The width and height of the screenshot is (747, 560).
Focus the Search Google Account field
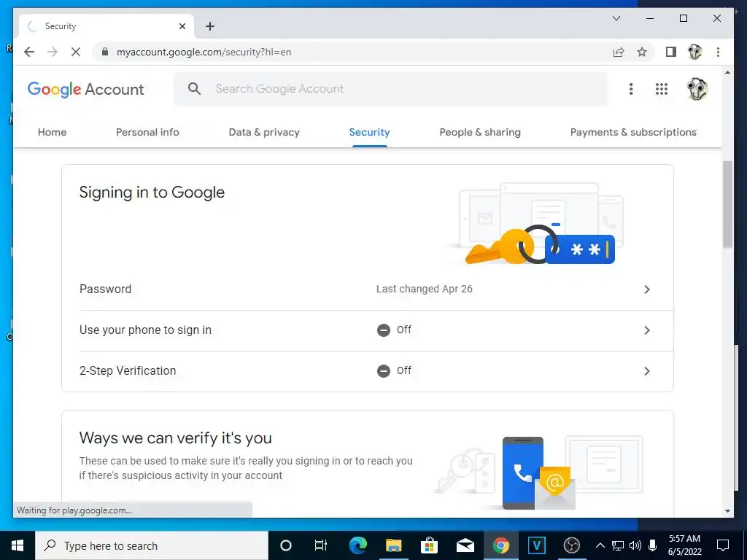[391, 88]
